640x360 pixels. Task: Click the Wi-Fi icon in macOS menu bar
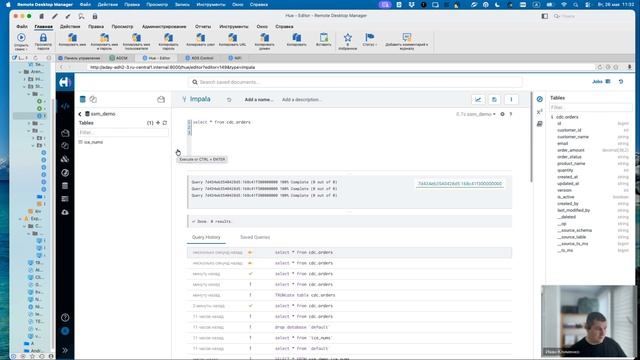[564, 4]
